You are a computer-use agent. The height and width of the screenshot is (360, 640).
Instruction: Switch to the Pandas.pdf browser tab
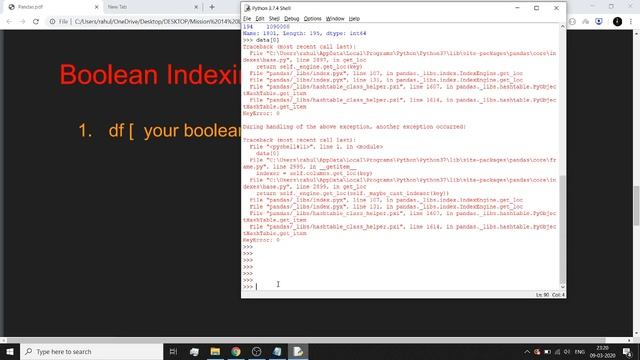52,7
